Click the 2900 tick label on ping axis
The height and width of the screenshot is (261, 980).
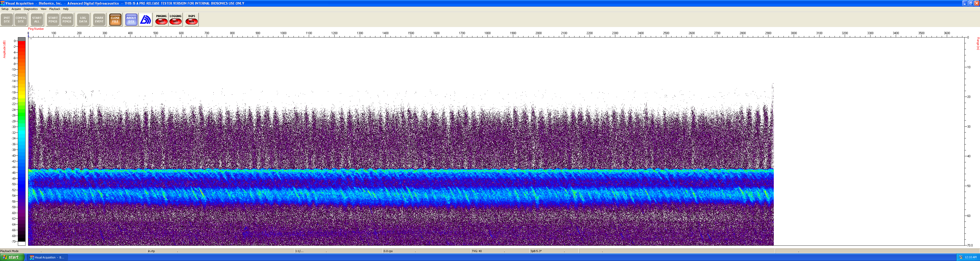click(768, 33)
